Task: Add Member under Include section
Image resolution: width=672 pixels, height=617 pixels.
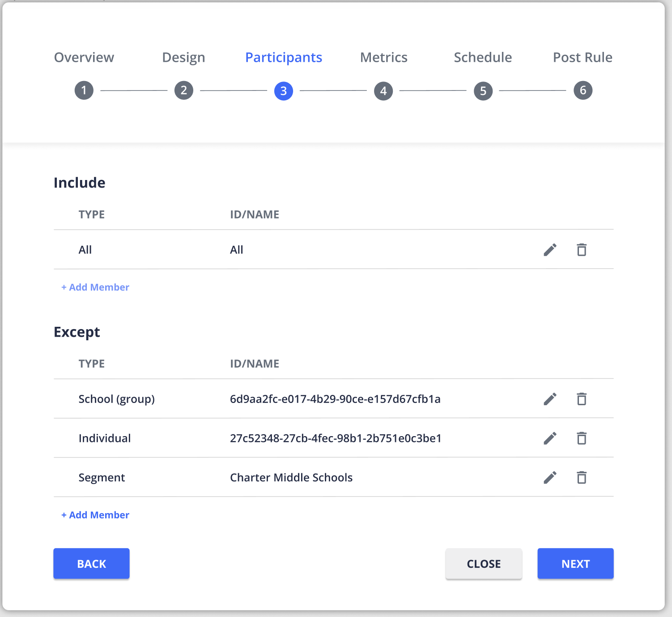Action: coord(95,287)
